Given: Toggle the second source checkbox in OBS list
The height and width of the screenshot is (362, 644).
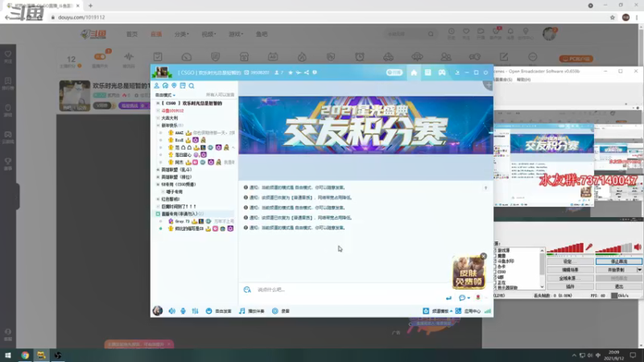Looking at the screenshot, I should pos(495,256).
